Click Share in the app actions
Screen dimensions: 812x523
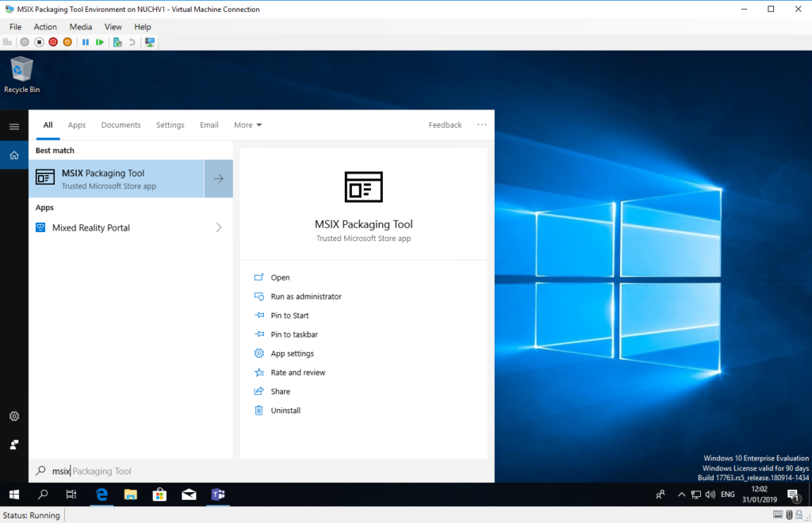(x=280, y=391)
